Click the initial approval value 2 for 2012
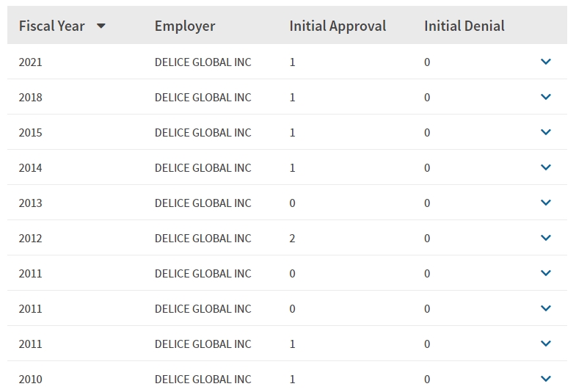This screenshot has height=392, width=576. (x=292, y=239)
